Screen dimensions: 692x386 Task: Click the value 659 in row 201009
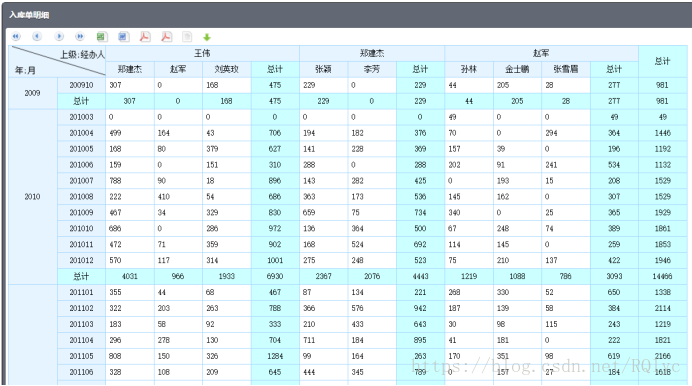[309, 212]
